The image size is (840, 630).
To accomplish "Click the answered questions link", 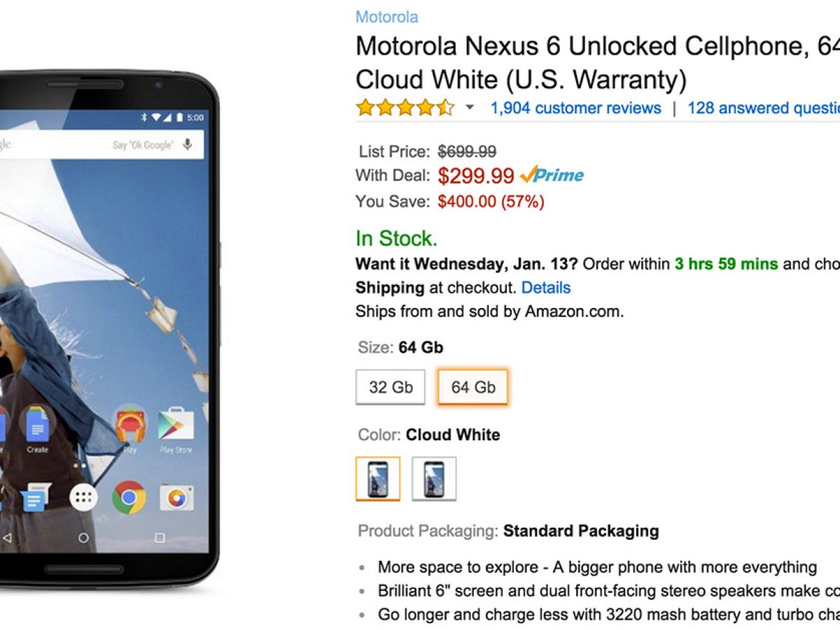I will coord(763,108).
